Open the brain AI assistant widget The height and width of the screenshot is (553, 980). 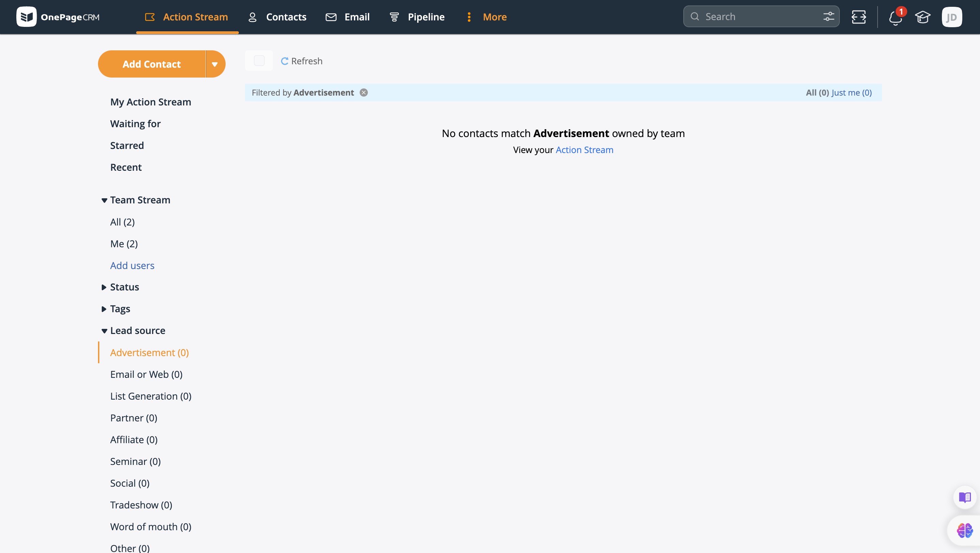click(x=964, y=530)
